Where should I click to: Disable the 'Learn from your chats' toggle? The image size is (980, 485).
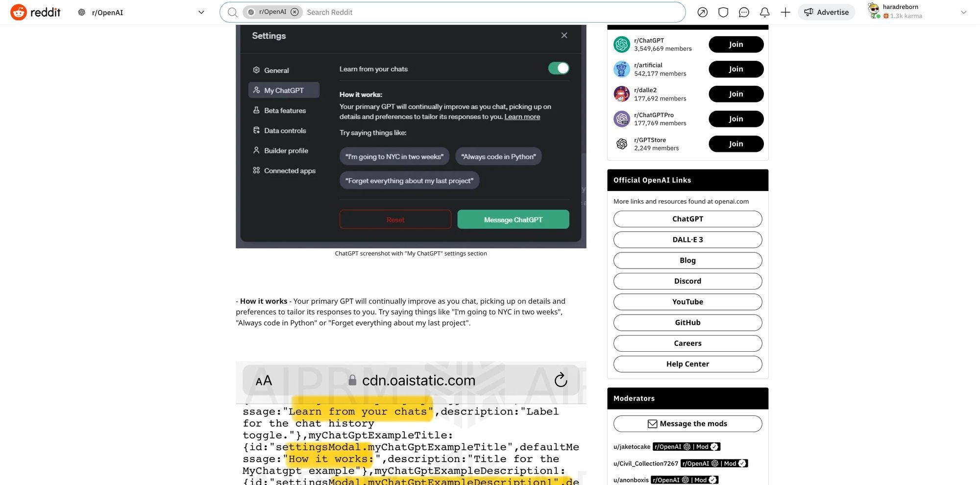pos(558,68)
